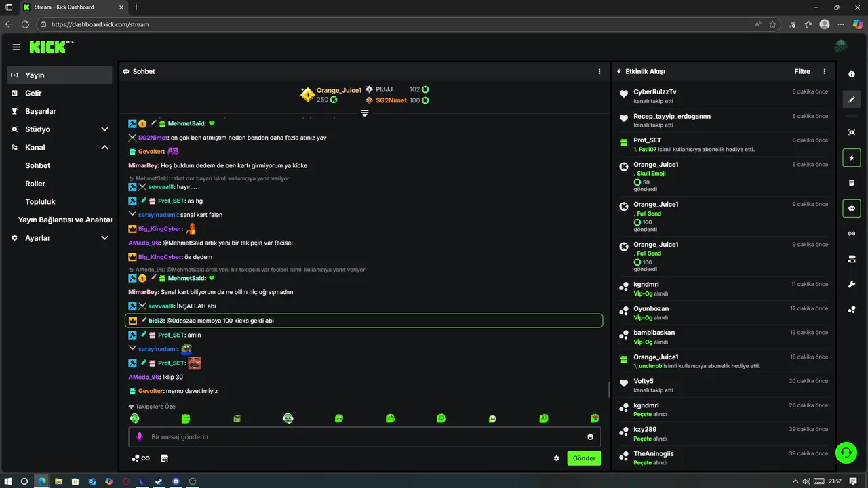The width and height of the screenshot is (868, 488).
Task: Open the hamburger menu next to Kick logo
Action: click(16, 47)
